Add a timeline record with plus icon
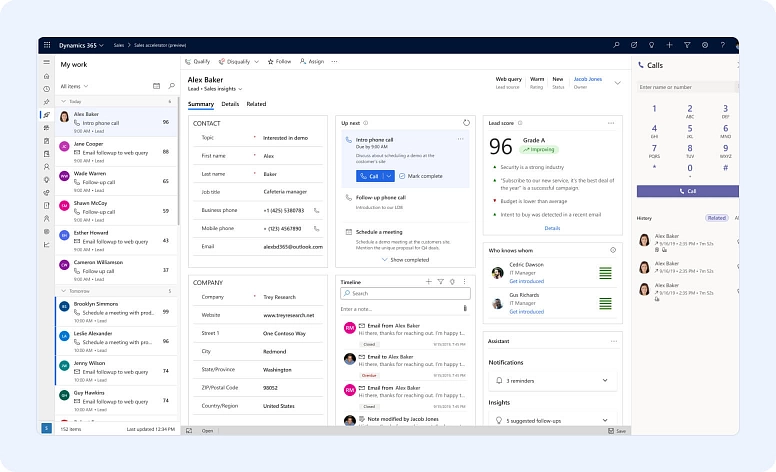776x472 pixels. [429, 282]
